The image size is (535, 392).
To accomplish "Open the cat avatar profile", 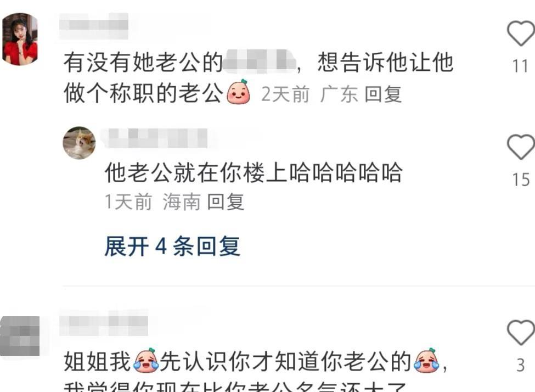I will click(x=79, y=143).
